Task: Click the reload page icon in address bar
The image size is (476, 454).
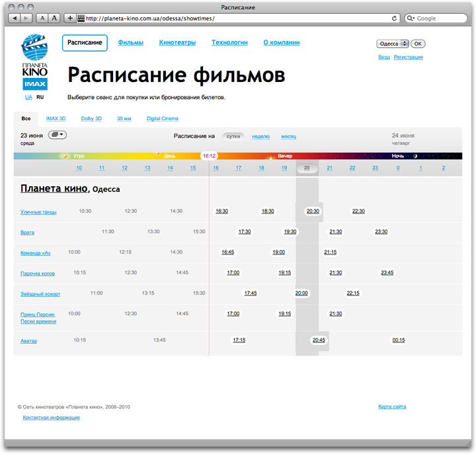Action: 395,19
